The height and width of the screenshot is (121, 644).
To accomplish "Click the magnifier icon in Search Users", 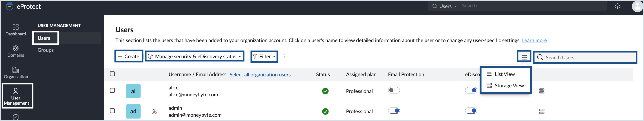I will [540, 57].
